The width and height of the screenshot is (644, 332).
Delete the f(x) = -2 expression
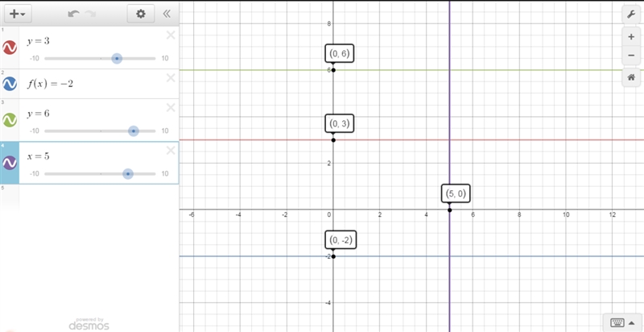tap(171, 77)
